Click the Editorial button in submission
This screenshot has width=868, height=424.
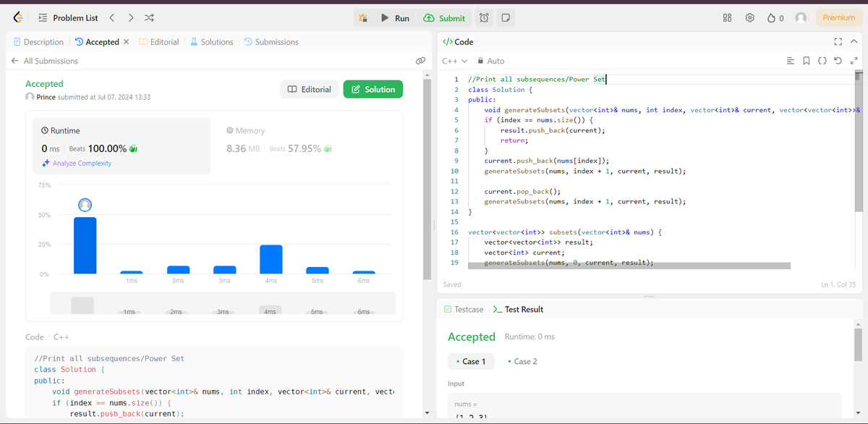[309, 90]
